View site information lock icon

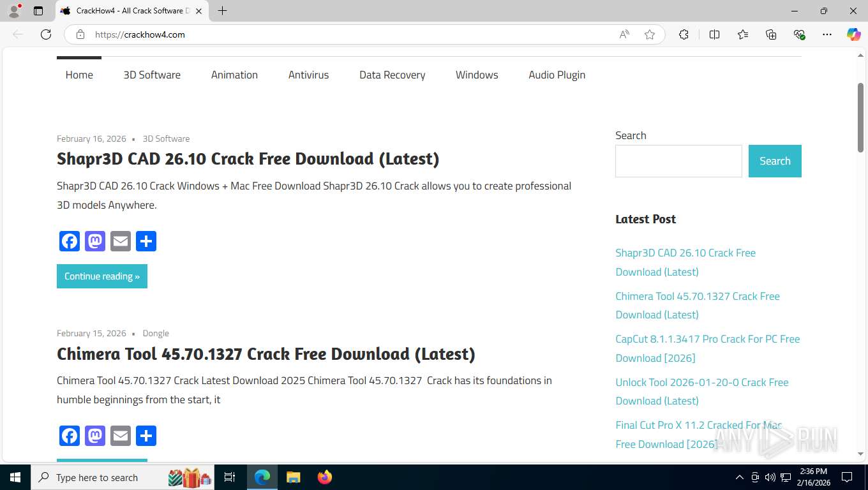tap(80, 34)
